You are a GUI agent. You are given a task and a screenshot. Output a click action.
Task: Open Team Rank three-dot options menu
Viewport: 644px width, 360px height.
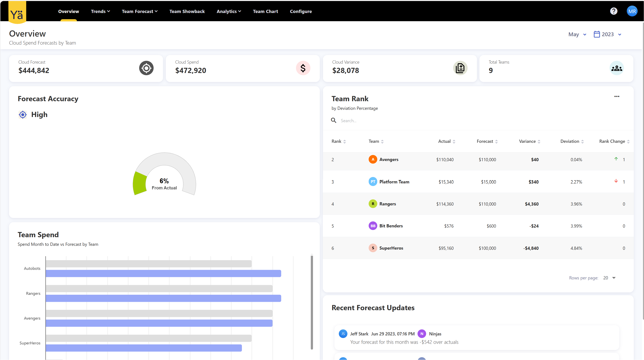point(617,96)
